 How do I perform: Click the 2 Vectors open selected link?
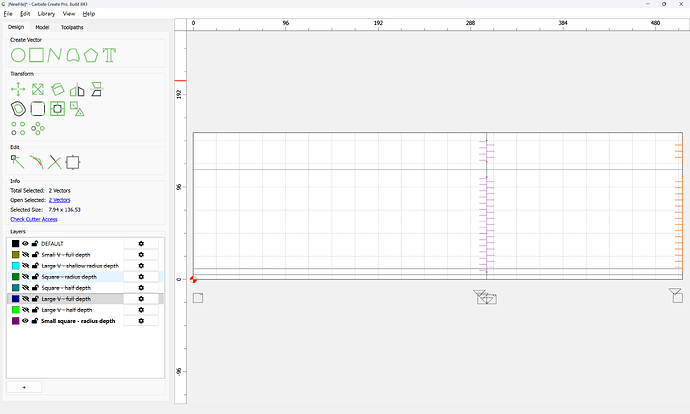[59, 200]
